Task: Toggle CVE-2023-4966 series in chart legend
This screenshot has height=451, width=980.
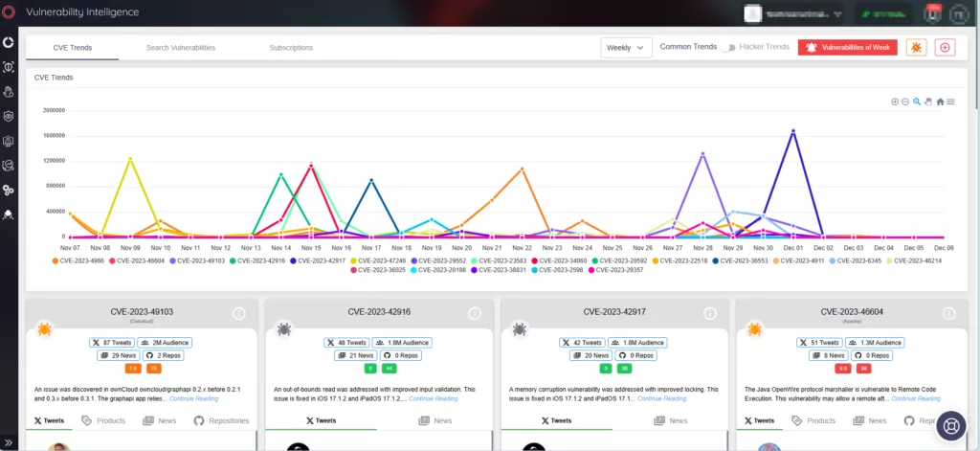Action: [x=78, y=260]
